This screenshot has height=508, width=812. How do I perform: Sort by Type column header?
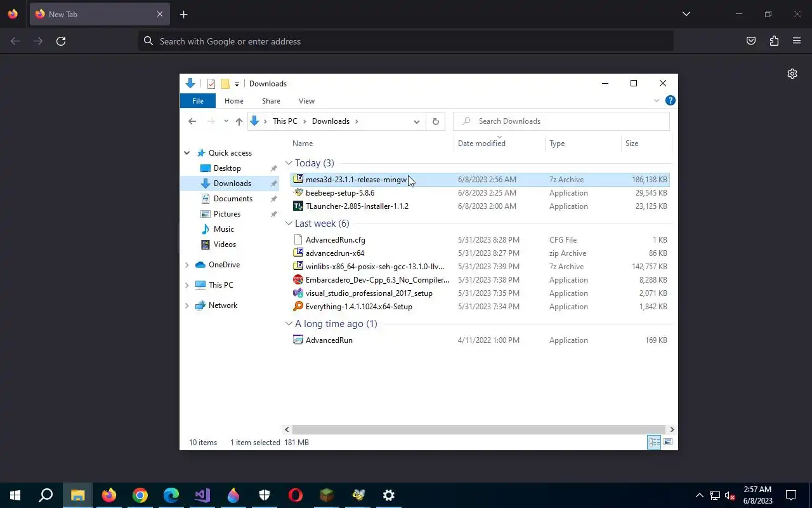tap(584, 144)
